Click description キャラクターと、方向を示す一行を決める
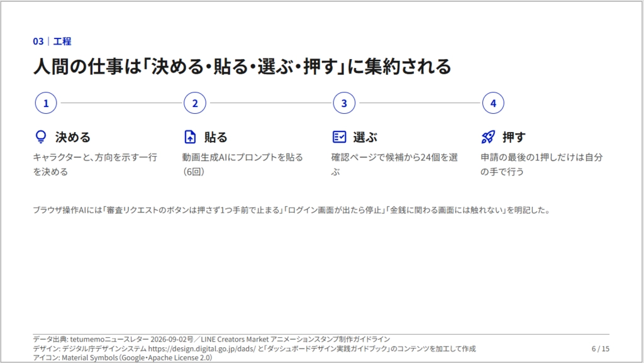 [x=96, y=164]
